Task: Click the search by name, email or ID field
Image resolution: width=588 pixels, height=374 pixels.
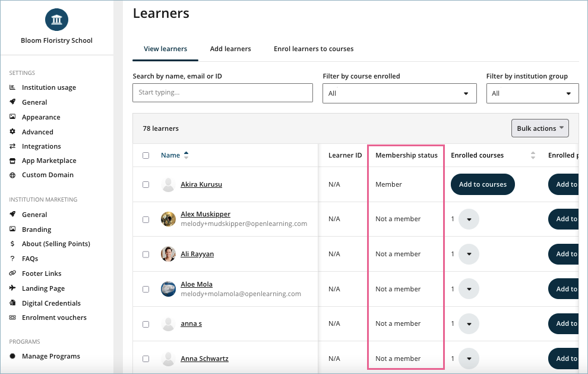Action: coord(222,93)
